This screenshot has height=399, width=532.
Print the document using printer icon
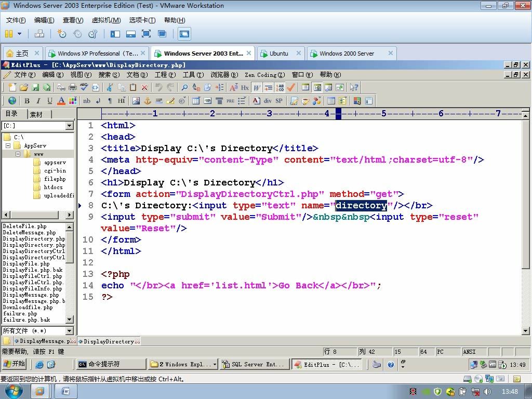tap(73, 87)
